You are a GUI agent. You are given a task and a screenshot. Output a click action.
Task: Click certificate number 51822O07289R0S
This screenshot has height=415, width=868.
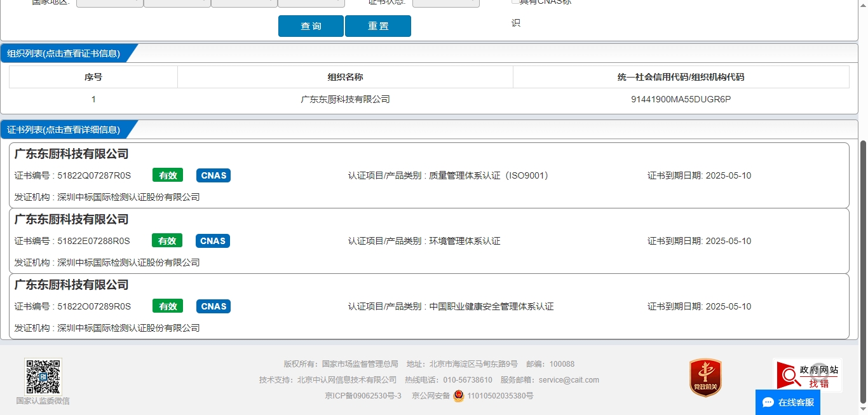pos(94,306)
